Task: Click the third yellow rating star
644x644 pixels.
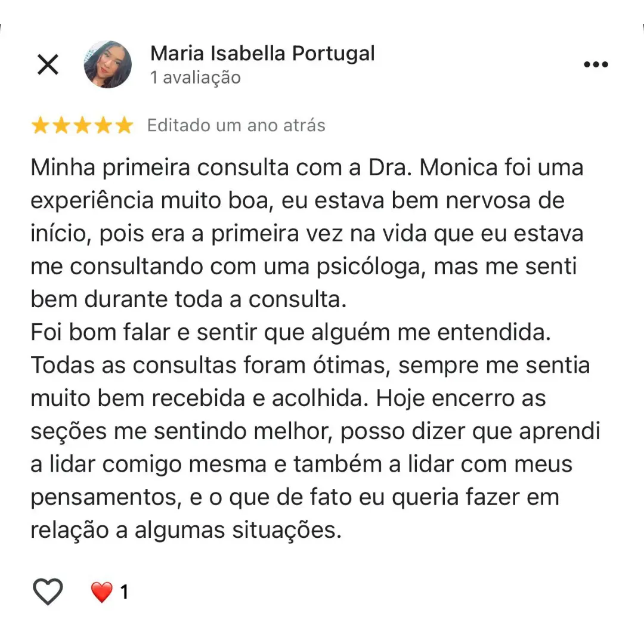Action: tap(82, 125)
